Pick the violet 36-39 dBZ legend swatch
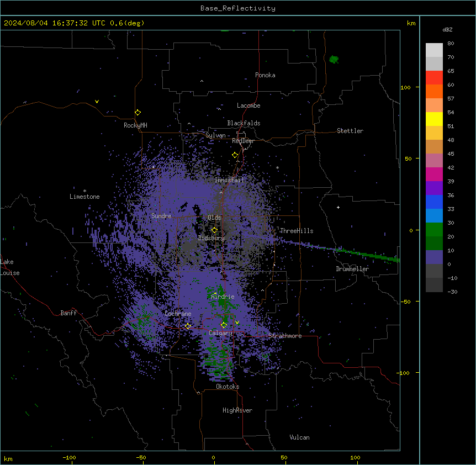The width and height of the screenshot is (476, 465). click(x=434, y=188)
